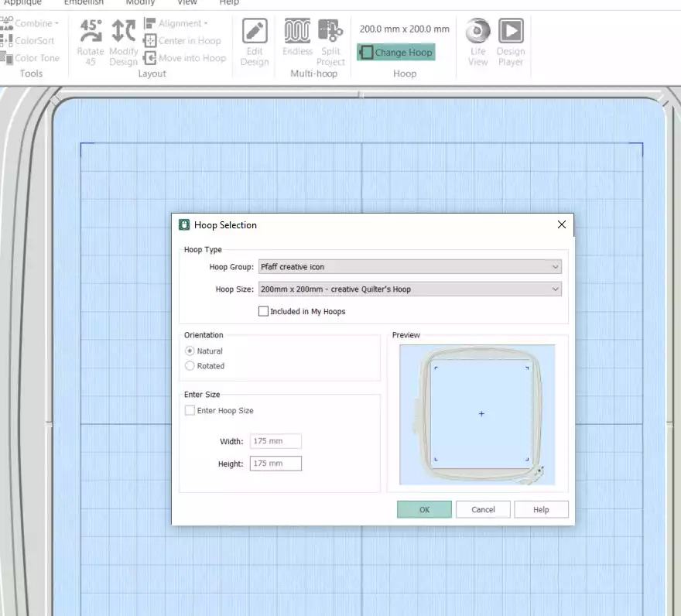
Task: Select the ColorSort tool
Action: coord(28,40)
